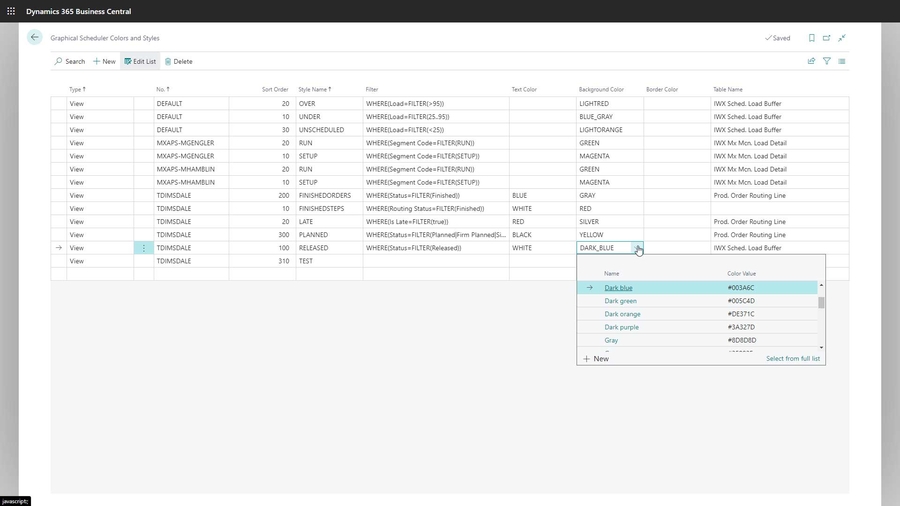Open page in new window
This screenshot has height=506, width=900.
[827, 38]
